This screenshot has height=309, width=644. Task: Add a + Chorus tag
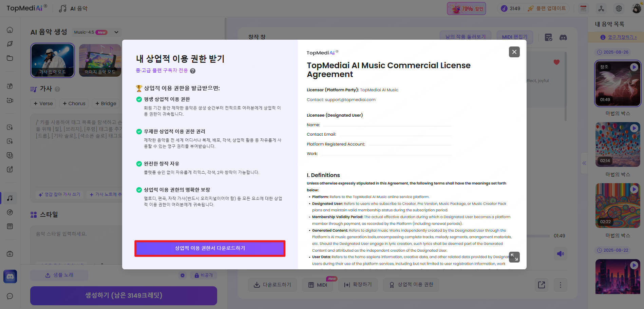(74, 103)
